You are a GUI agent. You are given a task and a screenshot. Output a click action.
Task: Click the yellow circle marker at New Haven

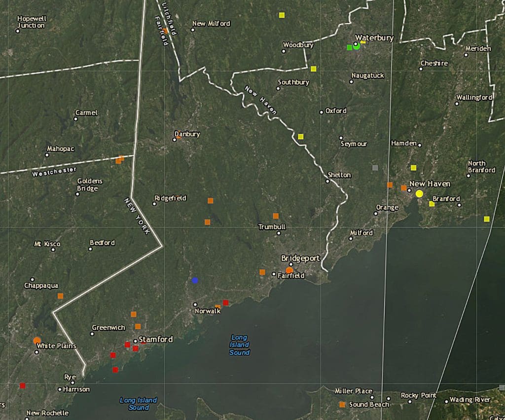418,194
